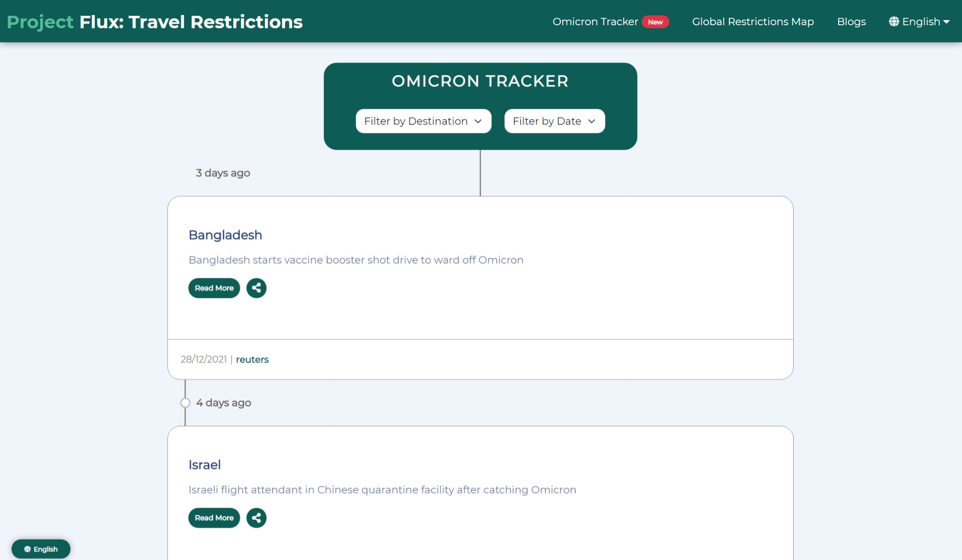Click the New badge on Omicron Tracker
The width and height of the screenshot is (962, 560).
(654, 21)
